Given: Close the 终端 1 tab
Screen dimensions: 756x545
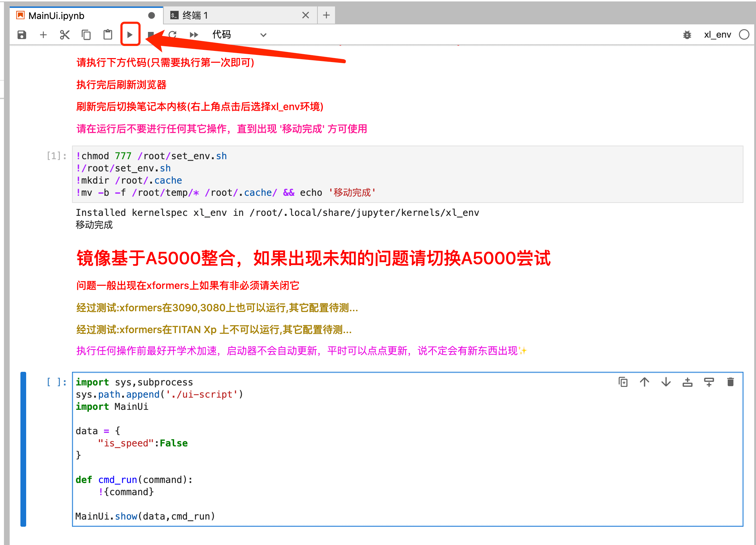Looking at the screenshot, I should [306, 15].
